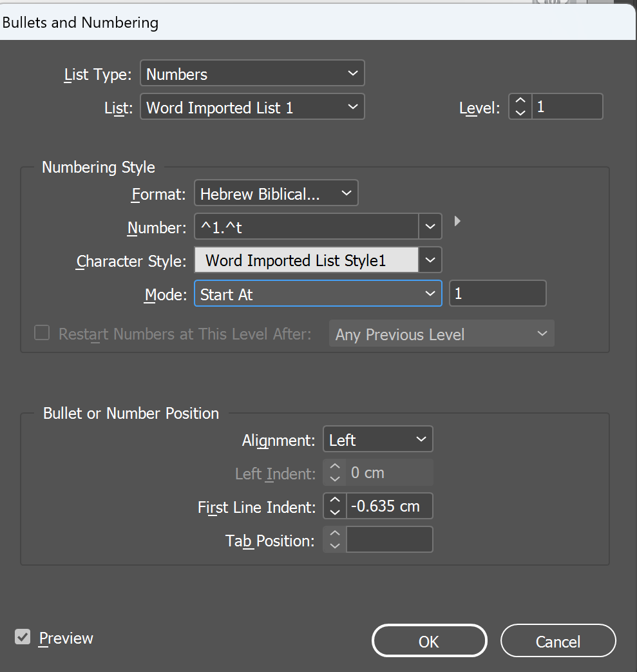This screenshot has width=637, height=672.
Task: Toggle Restart Numbers at This Level After checkbox
Action: tap(42, 333)
